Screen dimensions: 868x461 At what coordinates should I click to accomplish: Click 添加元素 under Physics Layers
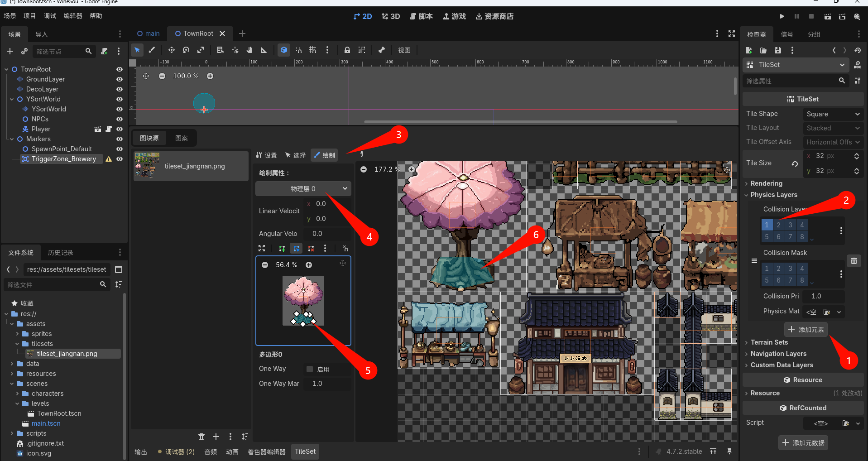coord(806,330)
